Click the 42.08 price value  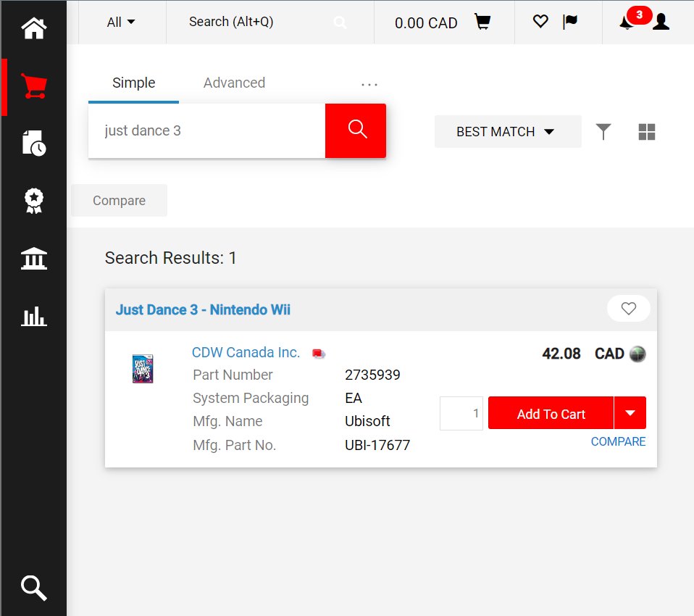[x=561, y=354]
